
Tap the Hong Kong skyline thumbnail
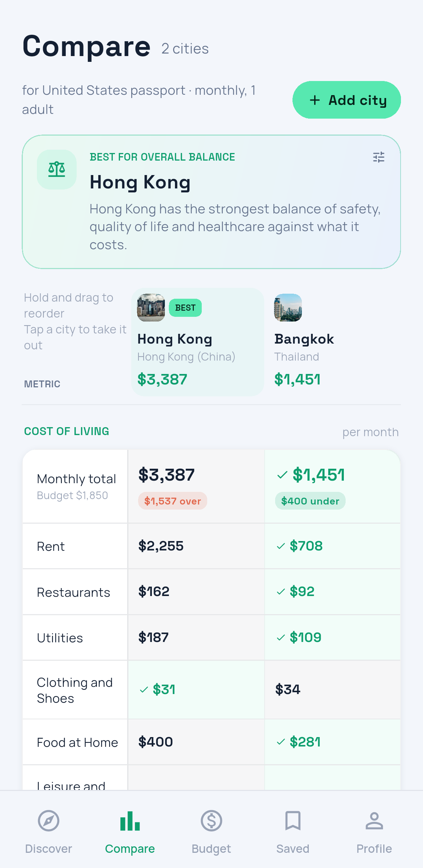click(151, 308)
